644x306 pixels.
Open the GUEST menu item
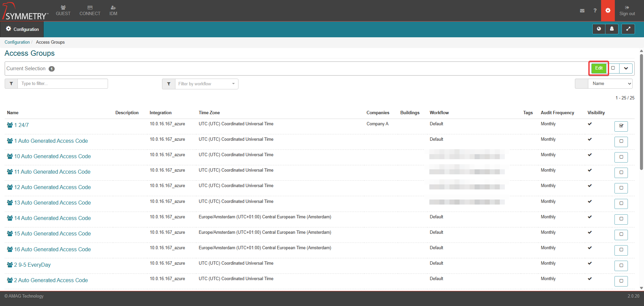point(63,10)
